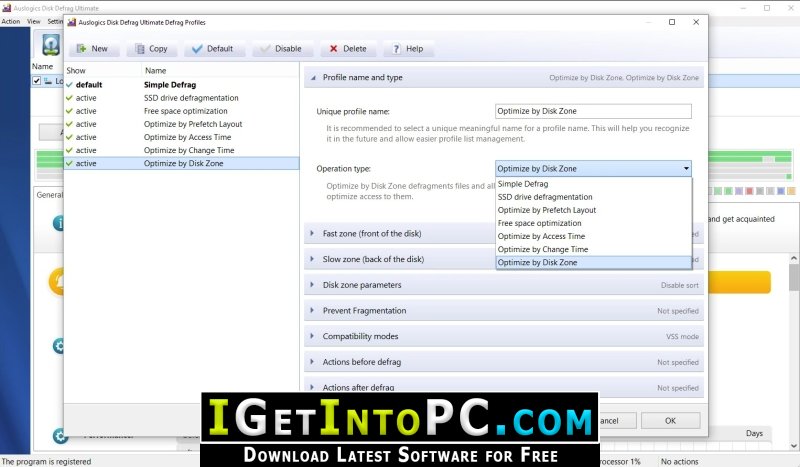The height and width of the screenshot is (467, 800).
Task: Select Free space optimization in profile list
Action: [182, 111]
